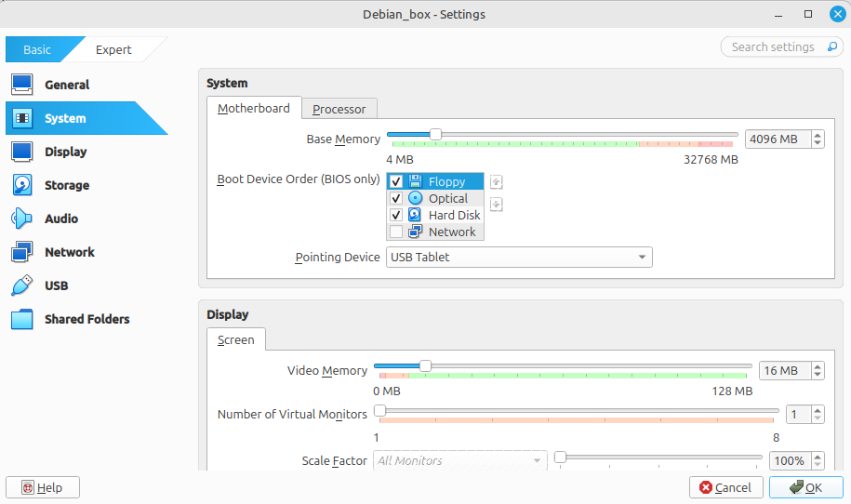The image size is (851, 504).
Task: Increase Video Memory with up arrow
Action: [818, 366]
